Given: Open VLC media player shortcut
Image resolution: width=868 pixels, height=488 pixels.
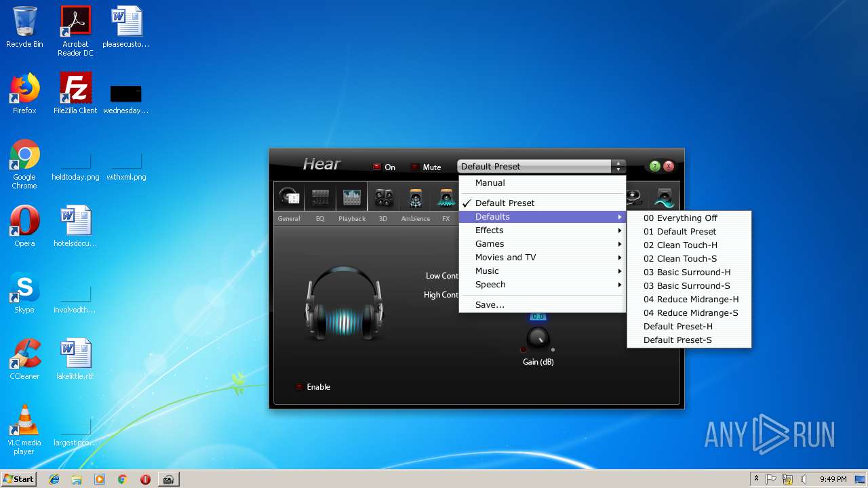Looking at the screenshot, I should pyautogui.click(x=24, y=430).
